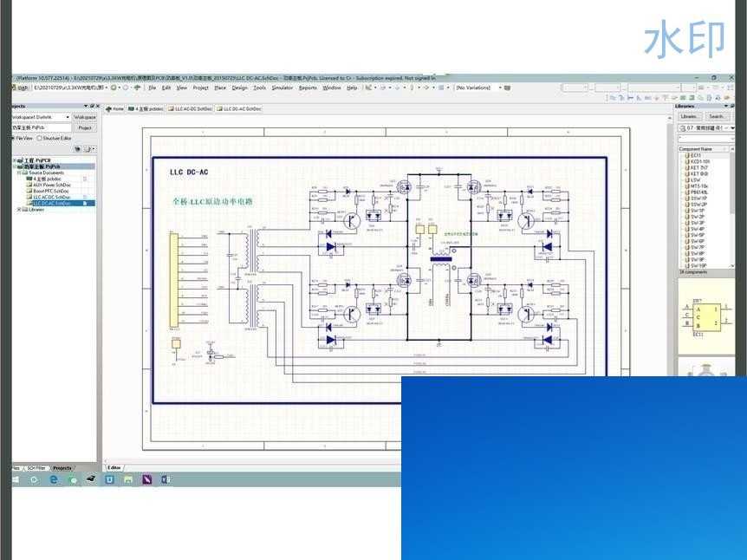Image resolution: width=747 pixels, height=560 pixels.
Task: Select KCD1-101 in the component list
Action: click(x=700, y=161)
